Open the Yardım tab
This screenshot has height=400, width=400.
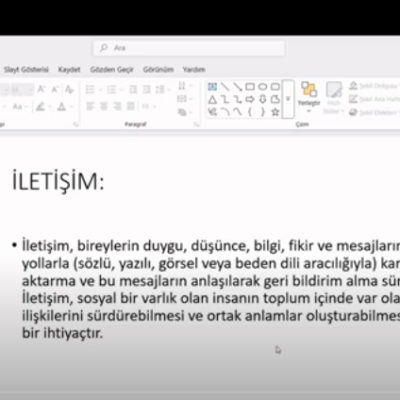(x=194, y=70)
